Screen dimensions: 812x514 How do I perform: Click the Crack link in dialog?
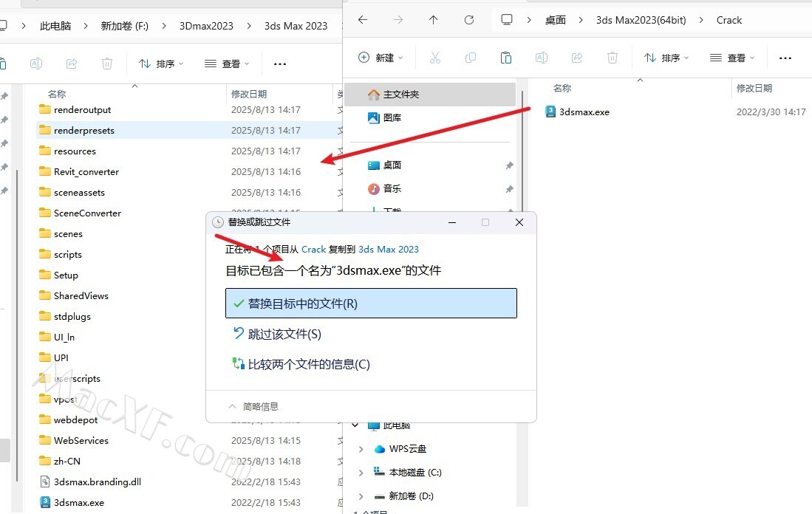[314, 249]
